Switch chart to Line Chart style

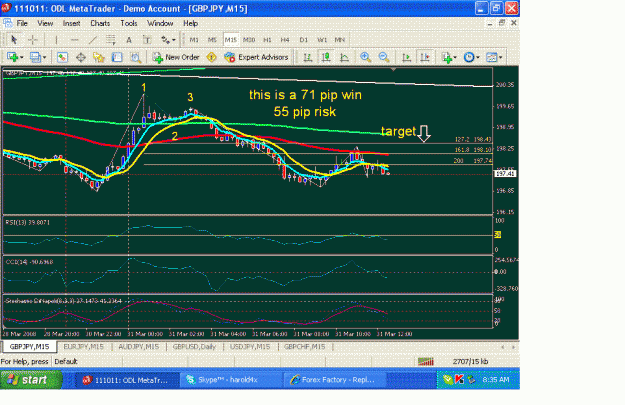(x=344, y=57)
